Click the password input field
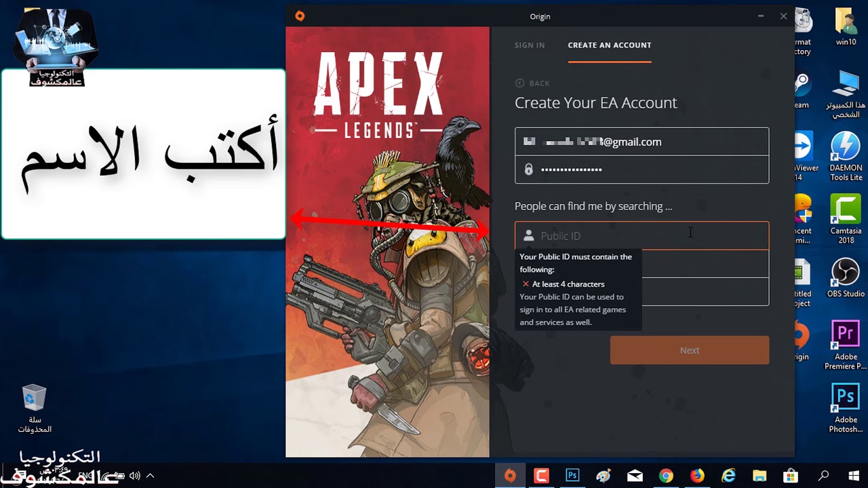The height and width of the screenshot is (488, 868). (642, 169)
